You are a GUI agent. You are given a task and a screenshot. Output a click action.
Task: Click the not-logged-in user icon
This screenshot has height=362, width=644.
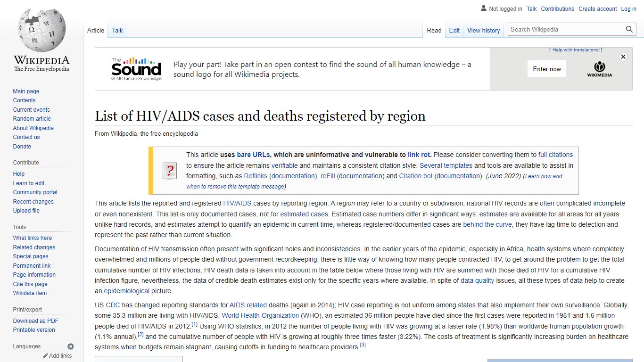tap(483, 8)
